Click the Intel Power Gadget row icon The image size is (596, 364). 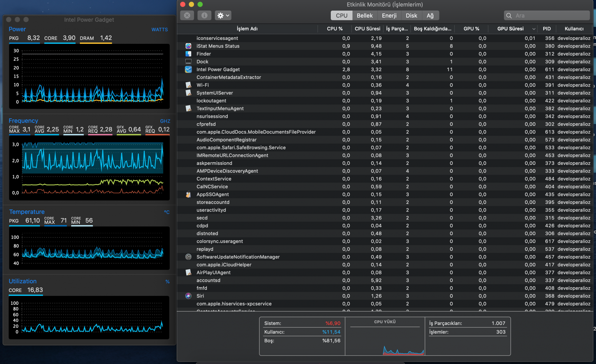pyautogui.click(x=188, y=69)
